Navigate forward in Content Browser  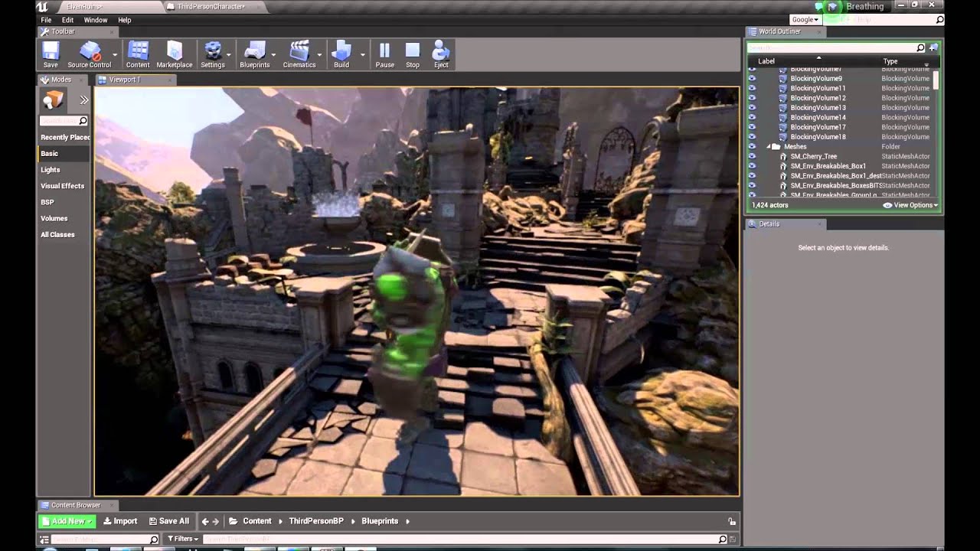click(x=216, y=521)
